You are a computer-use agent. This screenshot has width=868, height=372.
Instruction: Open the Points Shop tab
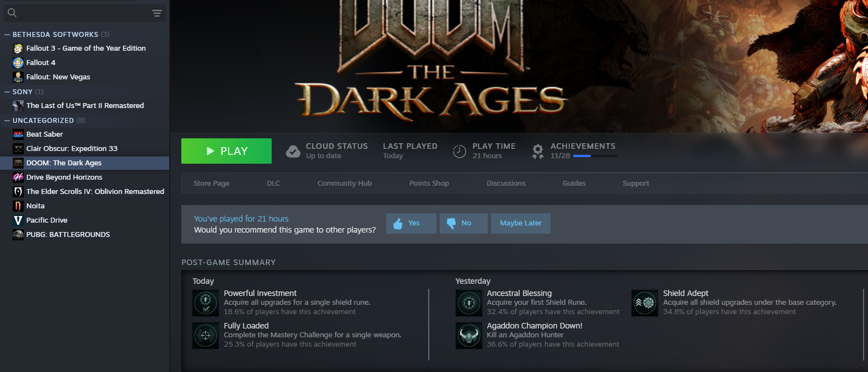(x=429, y=184)
